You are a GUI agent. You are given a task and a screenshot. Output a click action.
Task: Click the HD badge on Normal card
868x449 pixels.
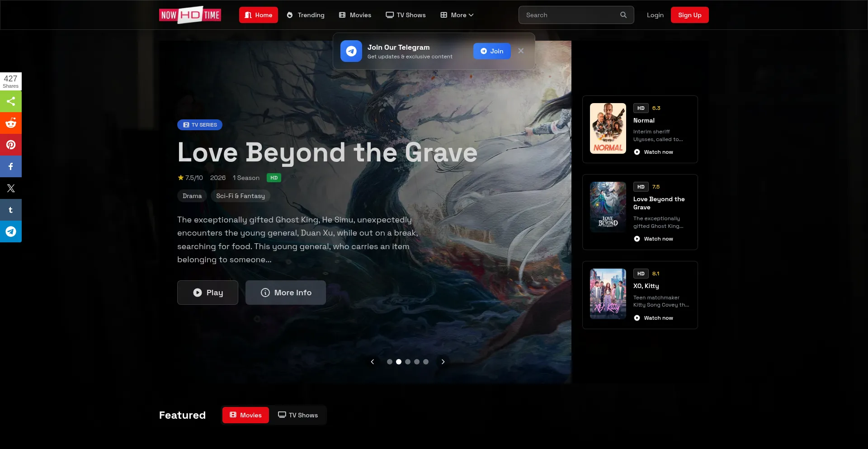[641, 108]
